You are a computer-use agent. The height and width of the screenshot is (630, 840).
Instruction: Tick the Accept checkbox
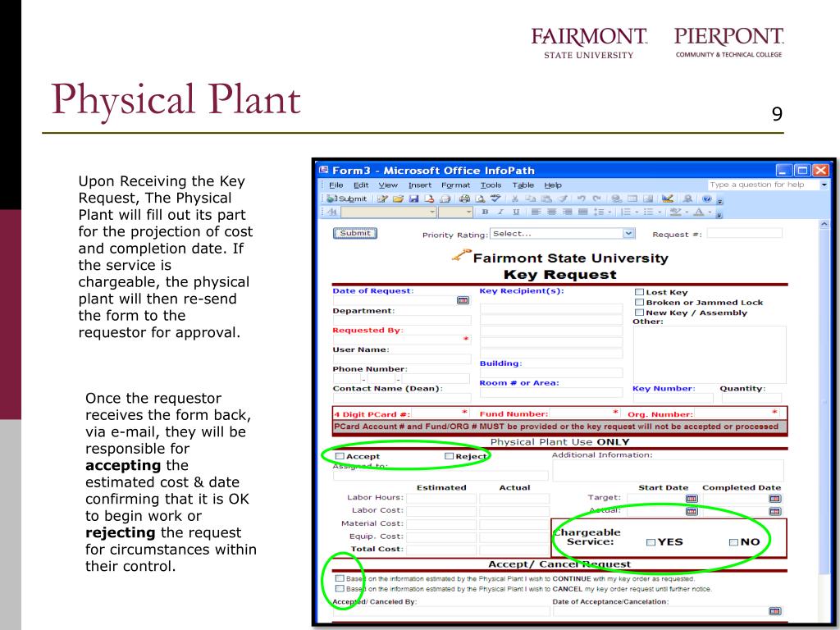click(340, 456)
